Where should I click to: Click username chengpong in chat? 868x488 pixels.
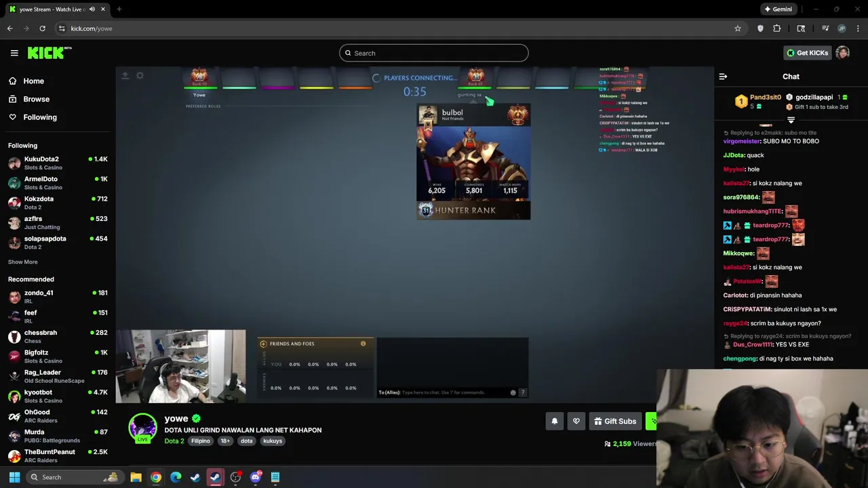click(740, 359)
